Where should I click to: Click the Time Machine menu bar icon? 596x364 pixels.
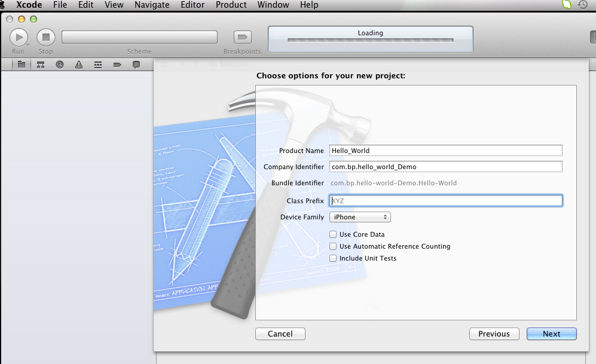click(x=583, y=5)
